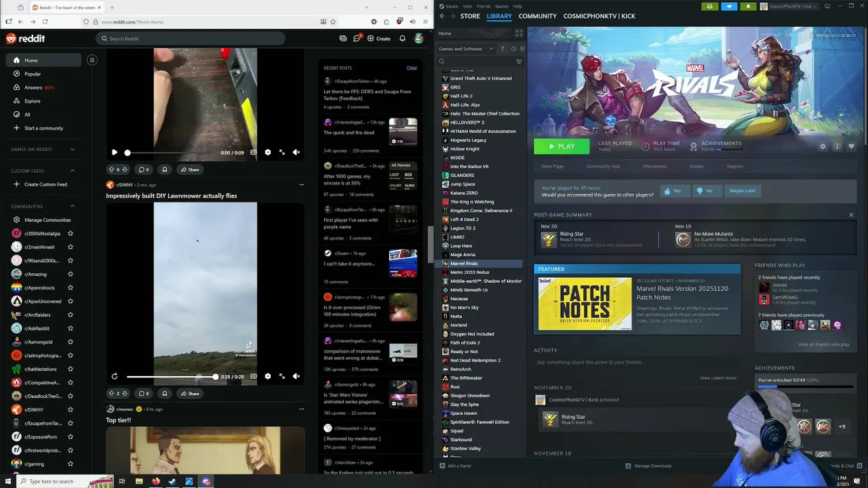Collapse Custom Feeds section
868x488 pixels.
coord(73,171)
